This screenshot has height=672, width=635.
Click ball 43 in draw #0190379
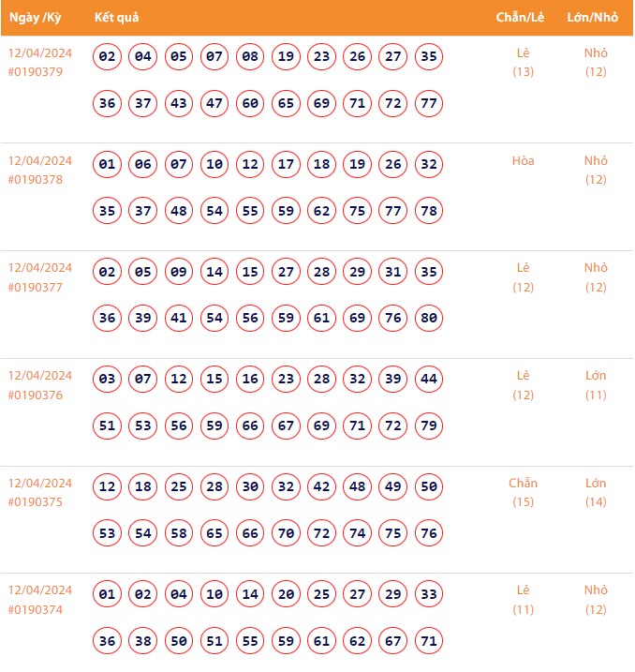(x=179, y=103)
